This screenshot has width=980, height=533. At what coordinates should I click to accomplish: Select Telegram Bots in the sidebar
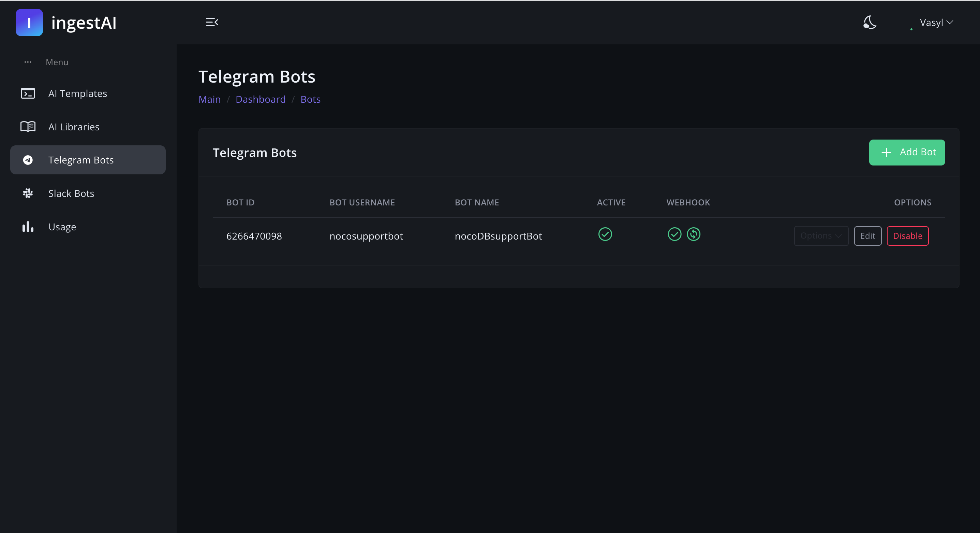(88, 160)
